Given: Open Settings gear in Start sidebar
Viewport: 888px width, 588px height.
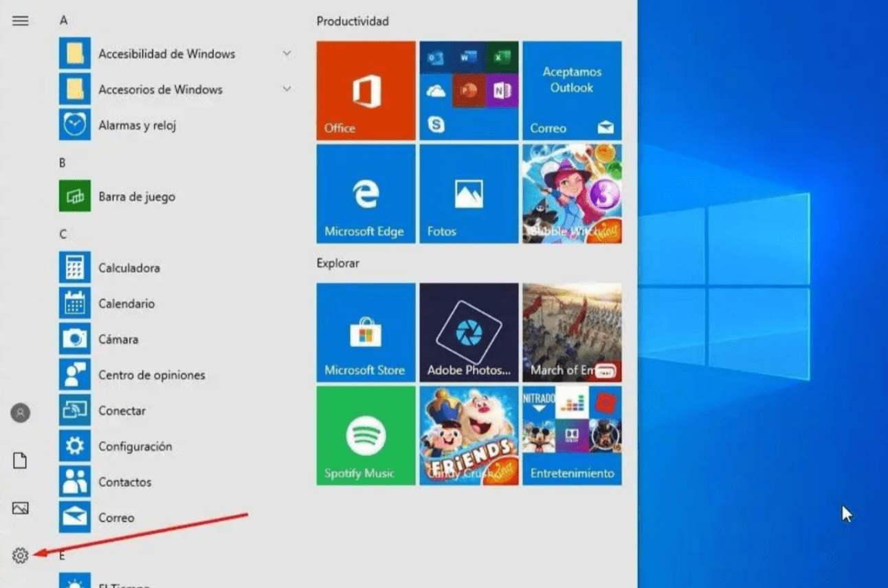Looking at the screenshot, I should (20, 555).
